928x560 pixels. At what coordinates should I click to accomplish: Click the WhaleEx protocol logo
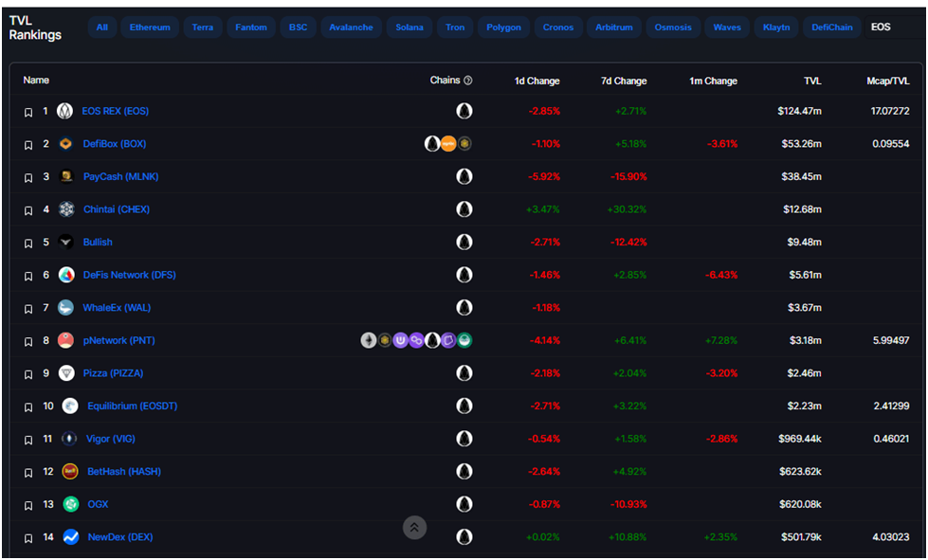[x=65, y=308]
